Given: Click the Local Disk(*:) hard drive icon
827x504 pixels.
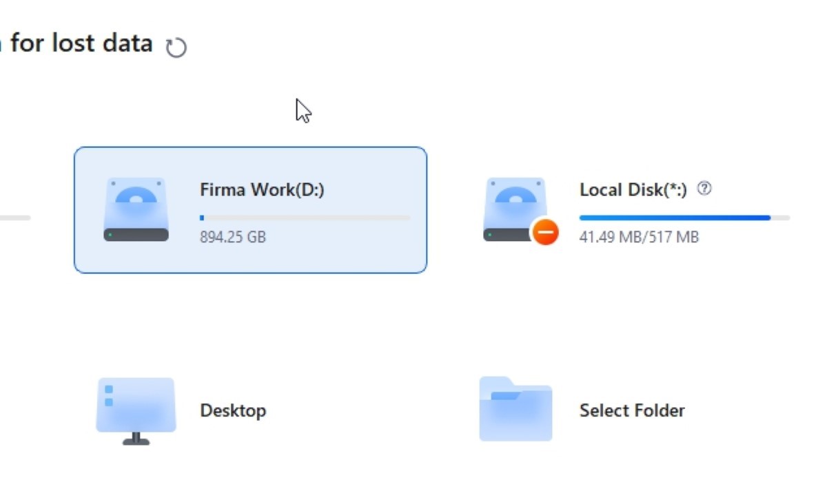Looking at the screenshot, I should coord(515,209).
